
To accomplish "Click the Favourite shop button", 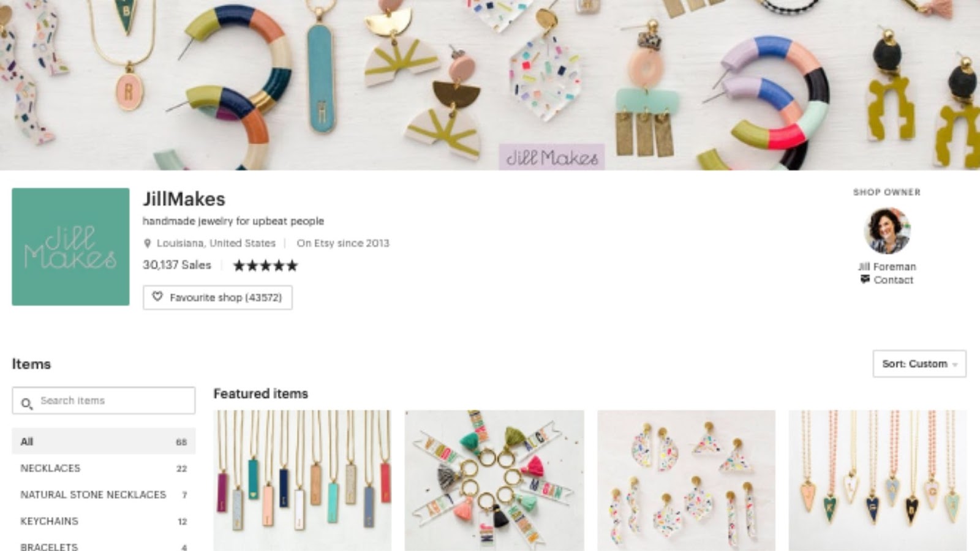I will (217, 297).
